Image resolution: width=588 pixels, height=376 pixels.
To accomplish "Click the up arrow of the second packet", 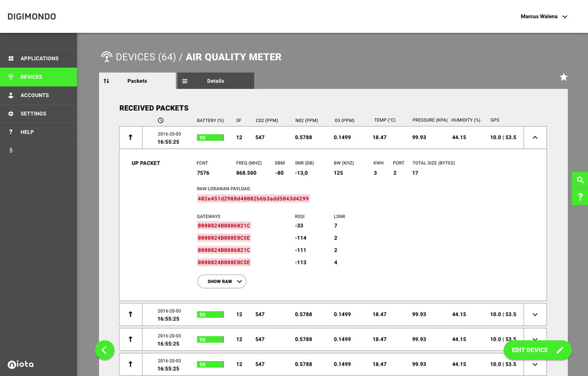I will coord(130,314).
